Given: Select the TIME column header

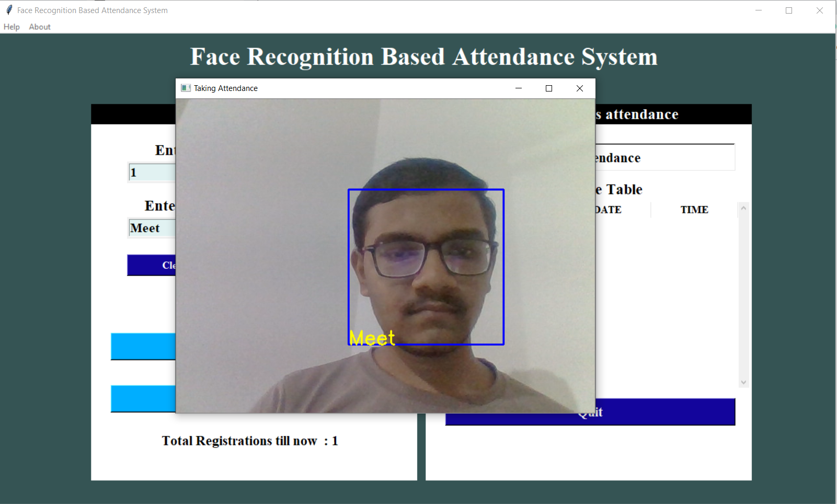Looking at the screenshot, I should pyautogui.click(x=694, y=209).
